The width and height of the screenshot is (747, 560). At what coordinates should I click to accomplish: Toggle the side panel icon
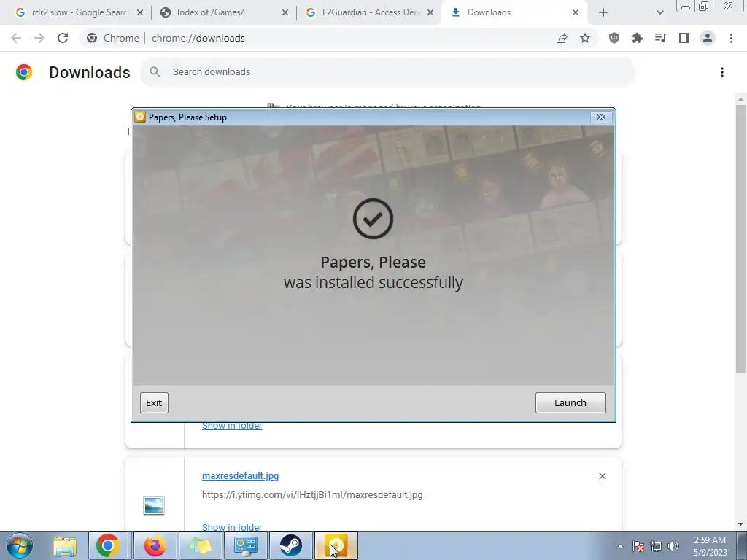684,38
